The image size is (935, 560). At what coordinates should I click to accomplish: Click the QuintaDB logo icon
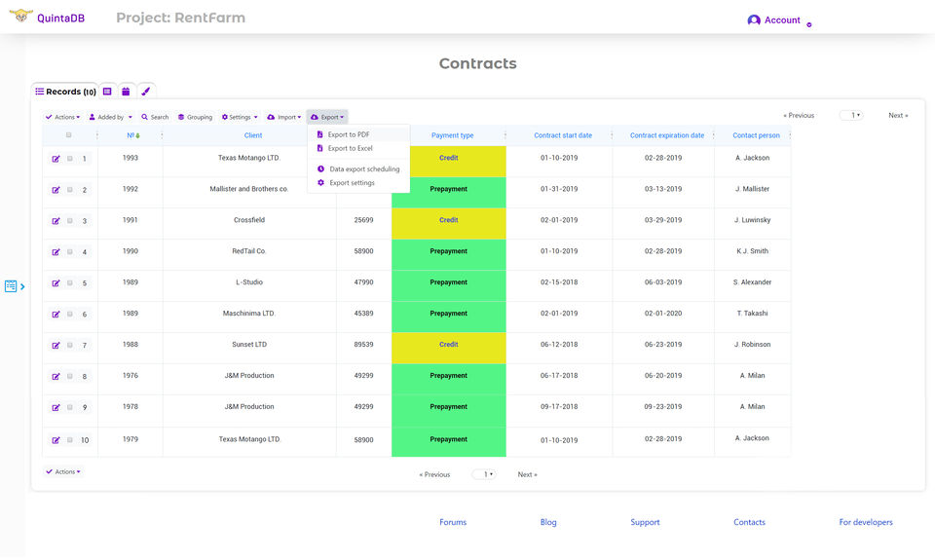click(20, 18)
